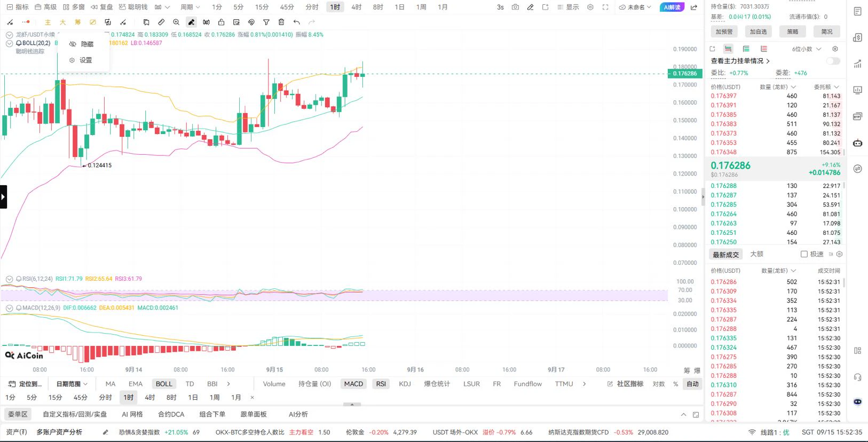Screen dimensions: 868x442
Task: Click the share arrow icon beside AI解读
Action: click(x=694, y=7)
